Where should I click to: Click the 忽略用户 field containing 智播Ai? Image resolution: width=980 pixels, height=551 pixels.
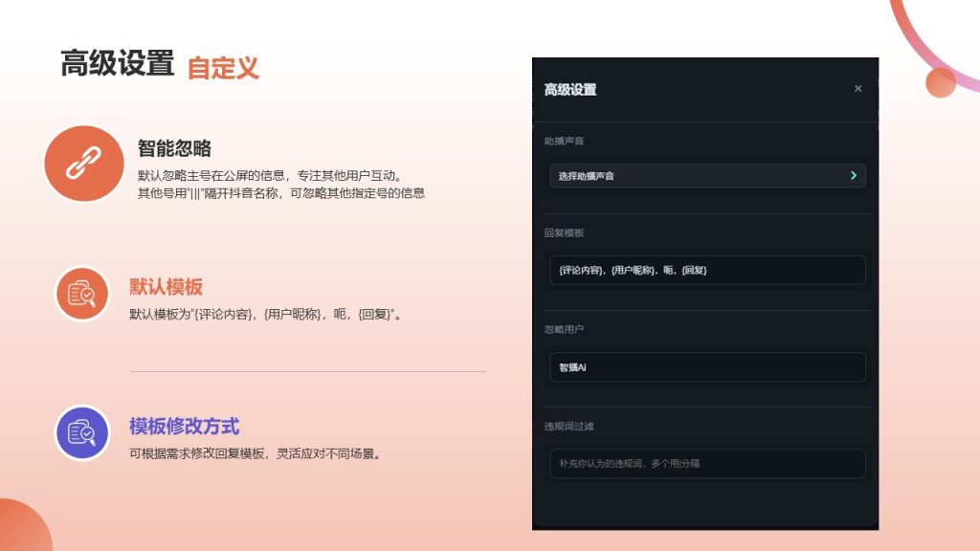[707, 367]
